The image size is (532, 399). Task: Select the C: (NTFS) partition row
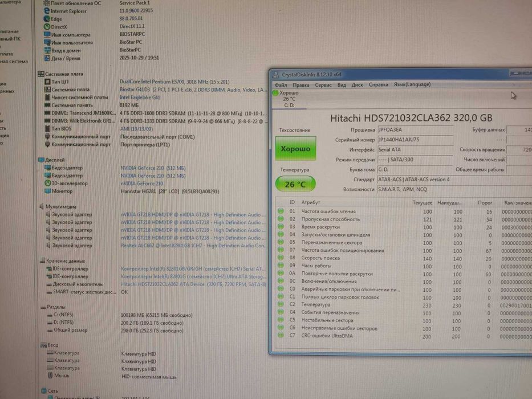click(120, 315)
